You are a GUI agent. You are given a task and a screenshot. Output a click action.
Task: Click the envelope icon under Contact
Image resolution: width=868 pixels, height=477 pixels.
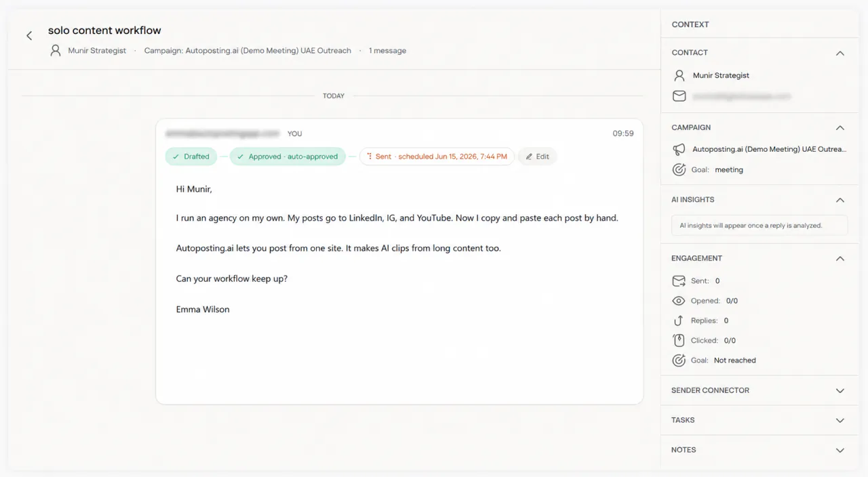[x=679, y=96]
